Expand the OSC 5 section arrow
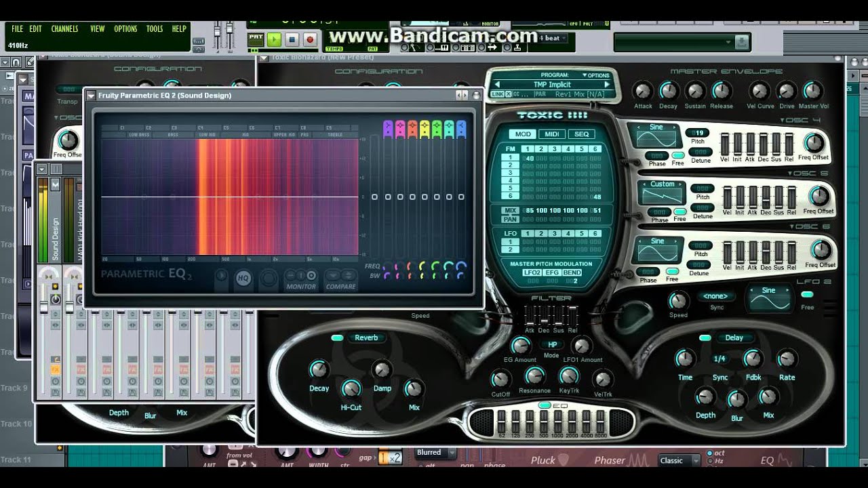 click(x=790, y=174)
